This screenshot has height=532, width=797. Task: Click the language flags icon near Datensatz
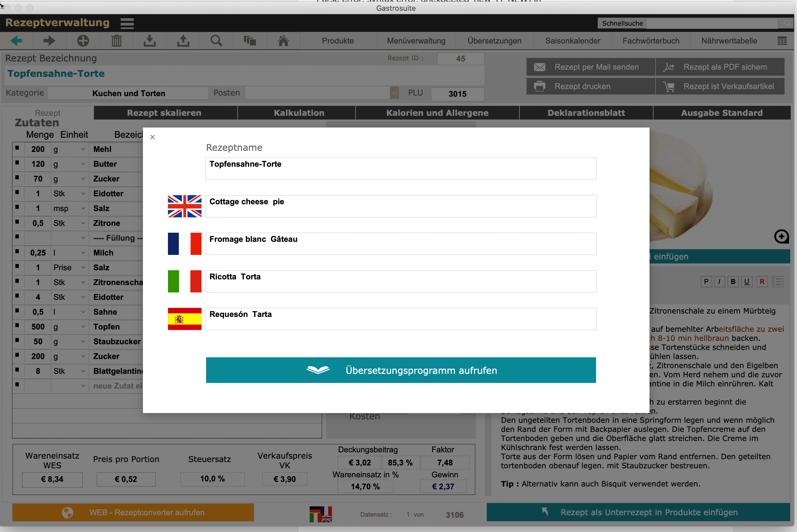(321, 514)
